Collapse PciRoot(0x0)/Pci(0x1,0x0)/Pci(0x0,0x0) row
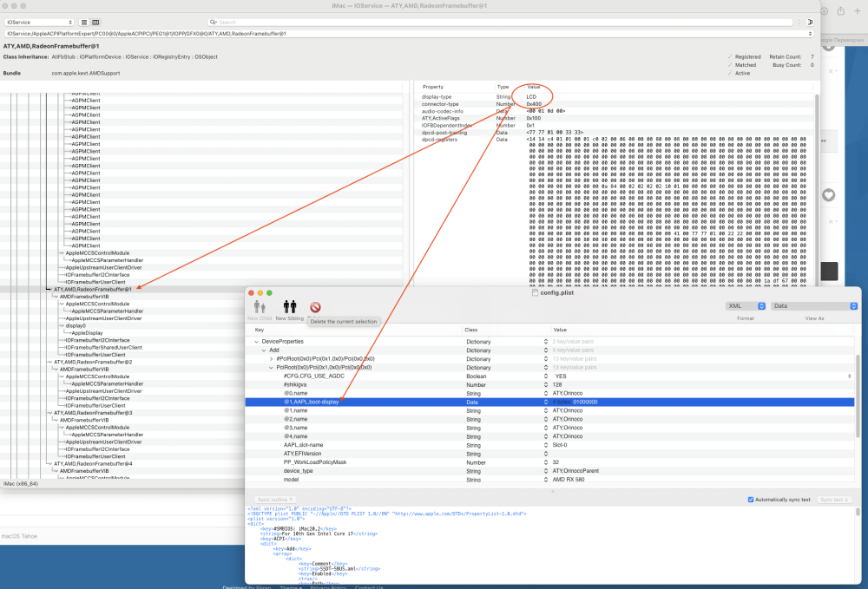This screenshot has height=589, width=868. pos(271,367)
